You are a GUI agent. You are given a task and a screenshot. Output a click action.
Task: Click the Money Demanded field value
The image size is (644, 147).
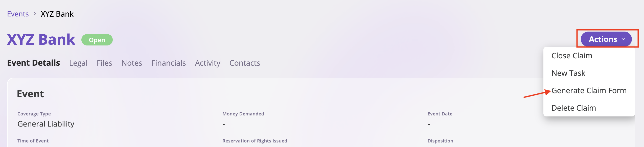click(x=223, y=124)
